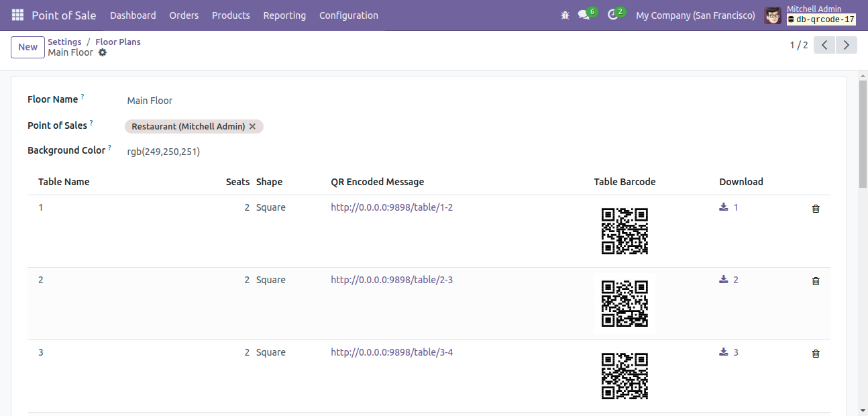Click Mitchell Admin avatar picture
This screenshot has width=868, height=416.
tap(773, 15)
